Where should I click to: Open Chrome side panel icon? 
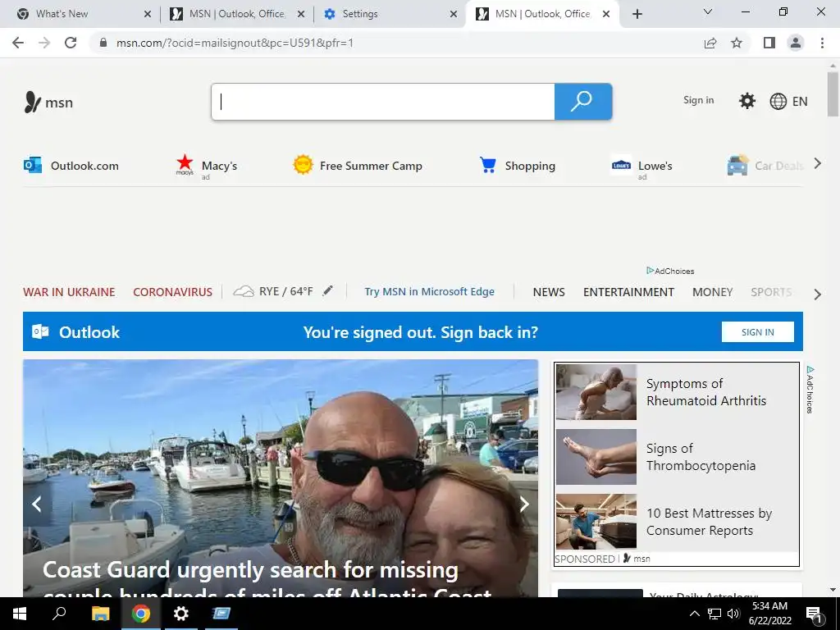[769, 43]
